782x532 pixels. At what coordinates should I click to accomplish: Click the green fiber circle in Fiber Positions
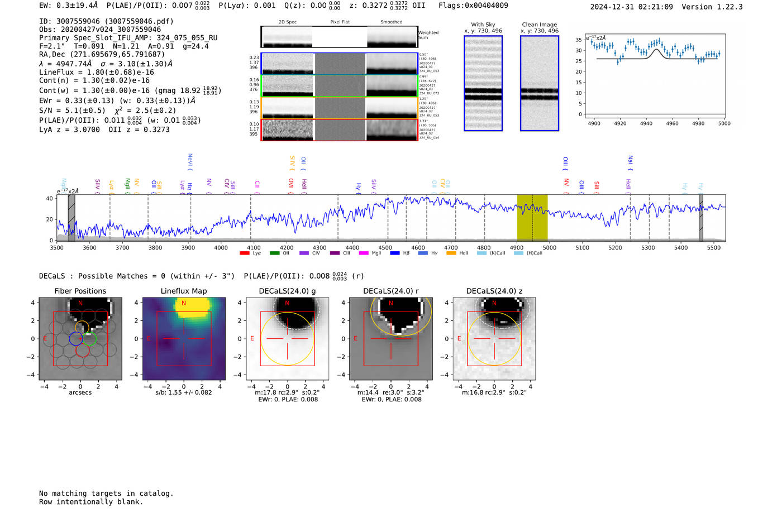coord(90,338)
